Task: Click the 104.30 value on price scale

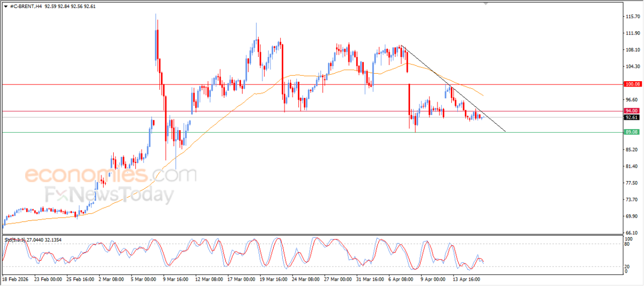Action: pyautogui.click(x=633, y=67)
